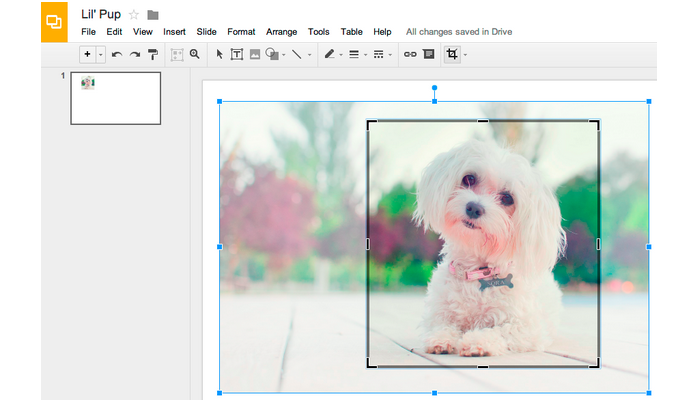Select the paint format tool
The image size is (695, 400).
pos(152,55)
